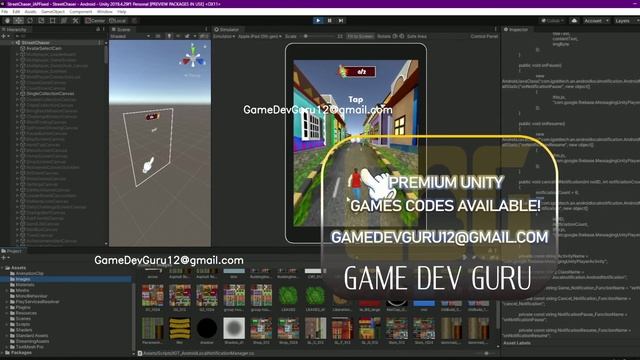Select the Scale tool in toolbar
Viewport: 640px width, 360px height.
tap(41, 20)
